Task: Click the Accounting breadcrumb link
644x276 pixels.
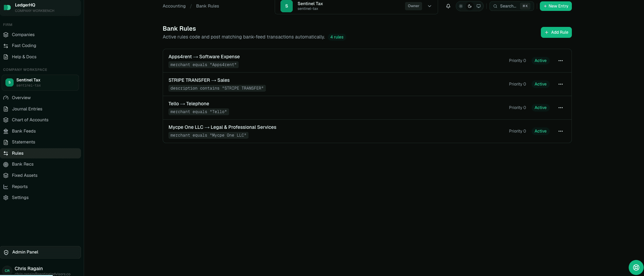Action: coord(174,6)
